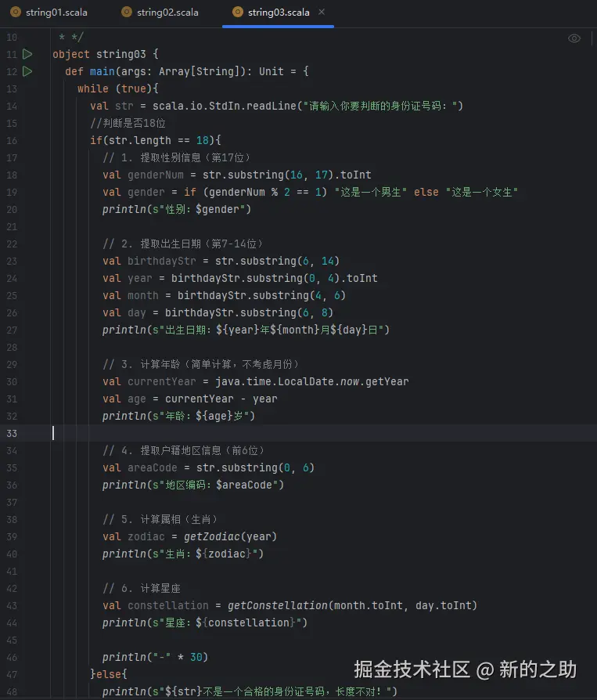Click 'java.time.LocalDate' on line 30
597x700 pixels.
[x=275, y=381]
